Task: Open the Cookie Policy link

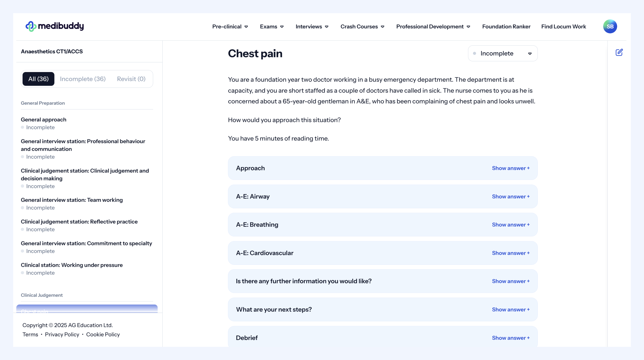Action: point(103,334)
